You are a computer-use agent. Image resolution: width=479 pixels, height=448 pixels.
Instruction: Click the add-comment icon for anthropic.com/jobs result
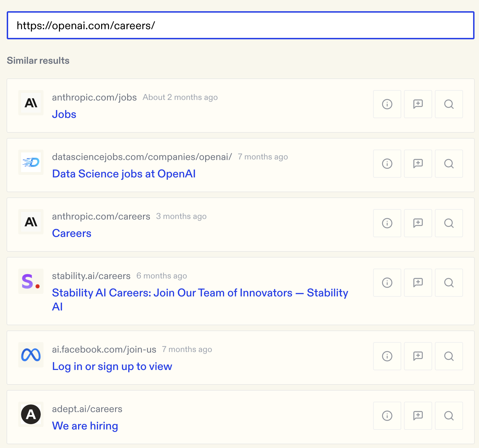(418, 104)
